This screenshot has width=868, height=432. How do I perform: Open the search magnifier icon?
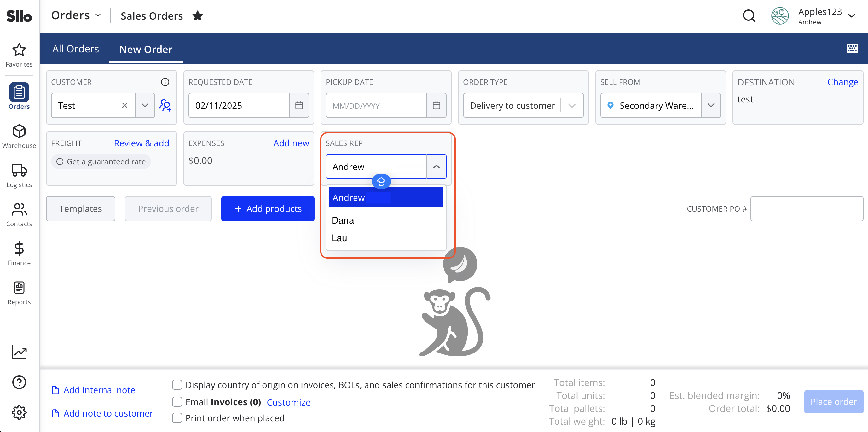(x=749, y=16)
